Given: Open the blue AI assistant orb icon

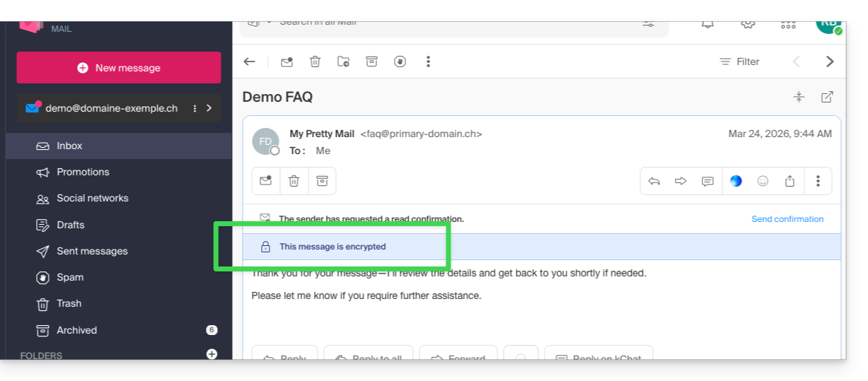Looking at the screenshot, I should tap(736, 181).
